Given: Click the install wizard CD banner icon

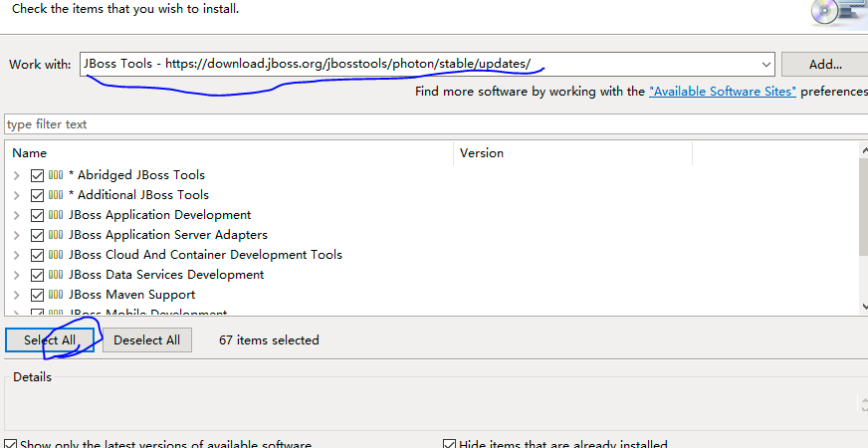Looking at the screenshot, I should coord(840,12).
